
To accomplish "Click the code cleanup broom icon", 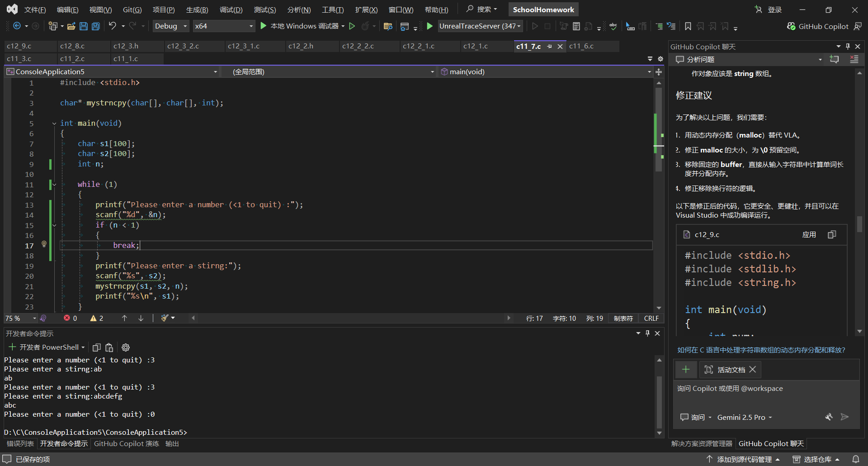I will pos(165,318).
